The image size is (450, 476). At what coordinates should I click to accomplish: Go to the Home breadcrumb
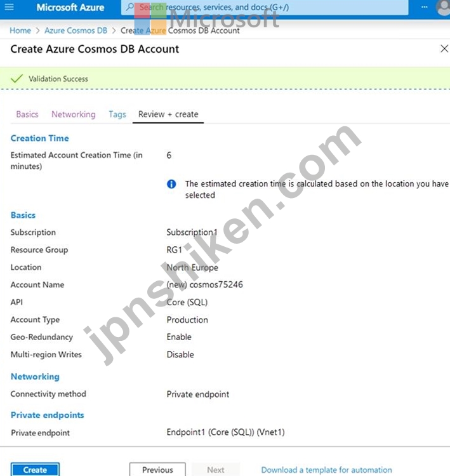tap(20, 30)
